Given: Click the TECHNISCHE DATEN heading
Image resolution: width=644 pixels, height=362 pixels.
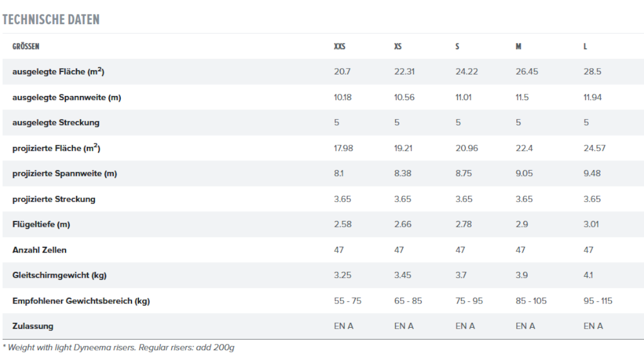Looking at the screenshot, I should click(51, 20).
